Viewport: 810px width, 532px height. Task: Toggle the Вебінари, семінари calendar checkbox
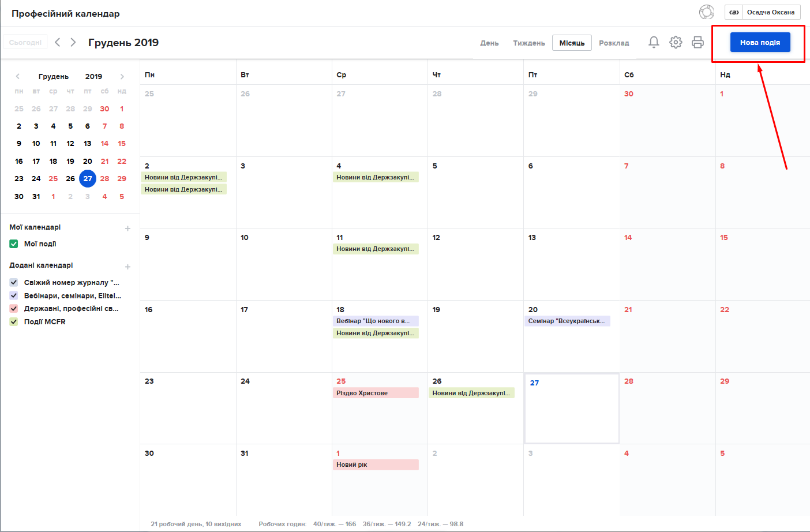point(14,295)
